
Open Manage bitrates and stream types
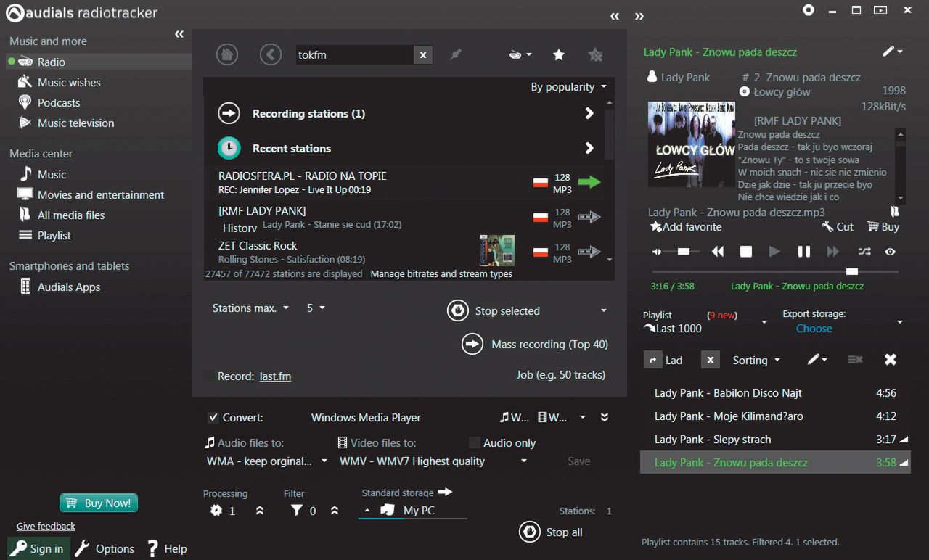point(441,273)
